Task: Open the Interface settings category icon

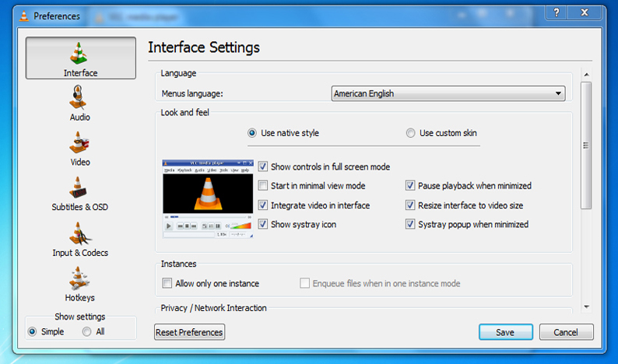Action: click(x=80, y=53)
